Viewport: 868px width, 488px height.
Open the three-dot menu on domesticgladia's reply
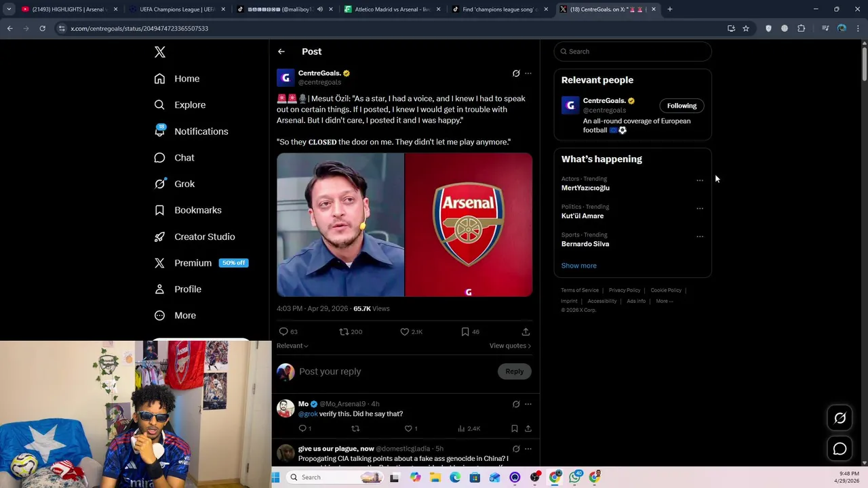(528, 449)
